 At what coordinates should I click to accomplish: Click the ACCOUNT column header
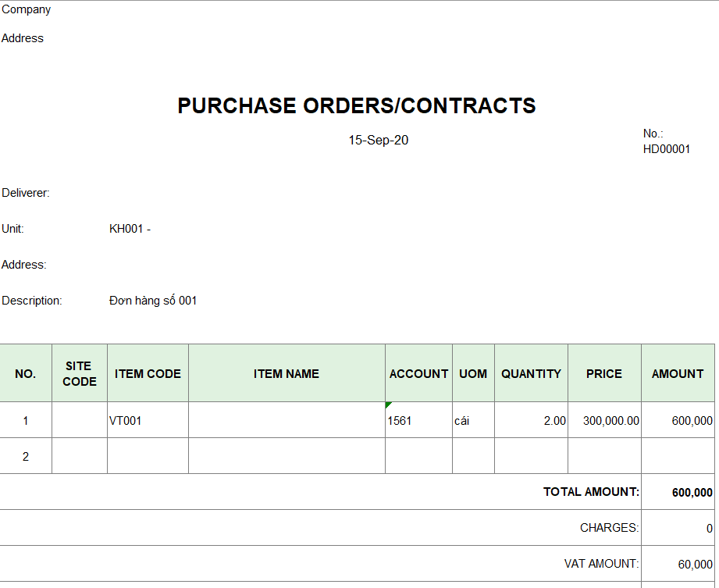pos(418,374)
